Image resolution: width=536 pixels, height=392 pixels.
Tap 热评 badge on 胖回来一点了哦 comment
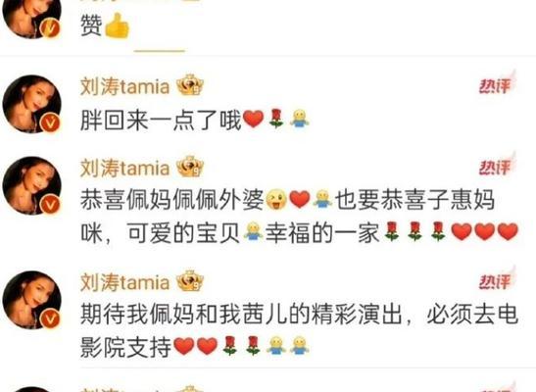pos(496,84)
